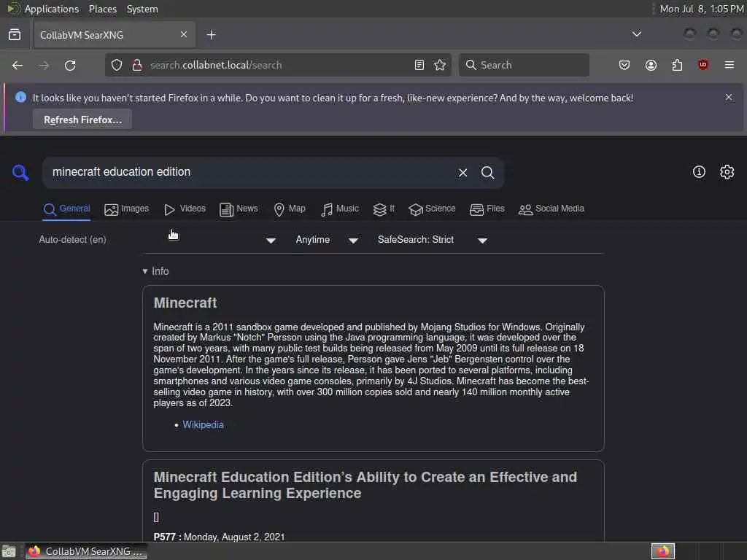
Task: Click the Refresh Firefox button
Action: (82, 120)
